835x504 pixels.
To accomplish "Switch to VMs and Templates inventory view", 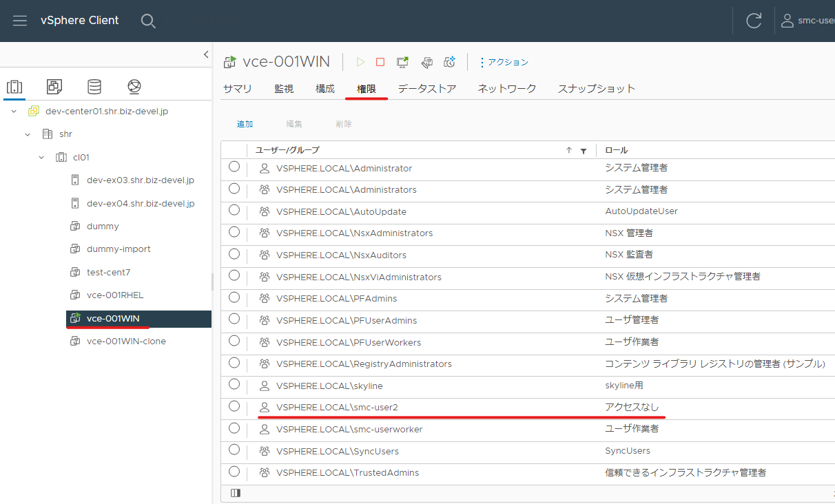I will (54, 87).
